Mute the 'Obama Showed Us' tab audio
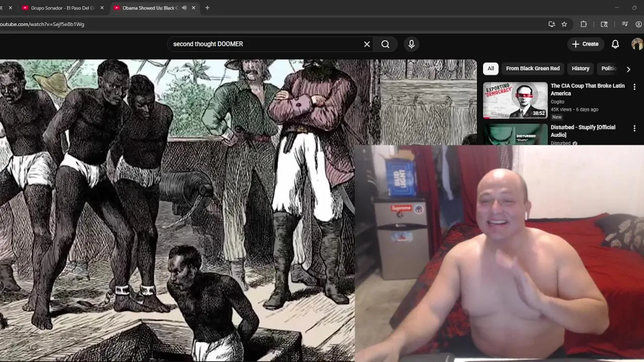The width and height of the screenshot is (644, 362). click(184, 8)
